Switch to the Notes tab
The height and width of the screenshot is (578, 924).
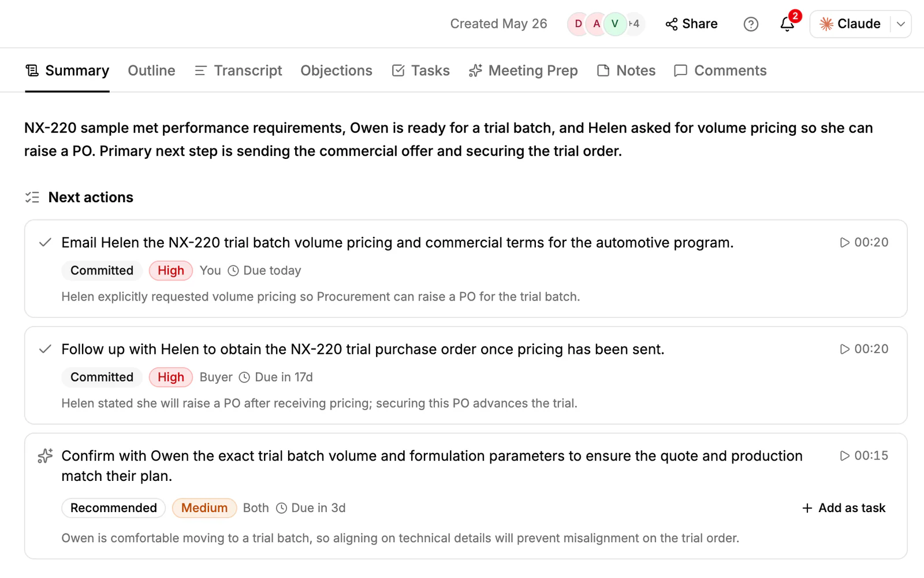[626, 71]
